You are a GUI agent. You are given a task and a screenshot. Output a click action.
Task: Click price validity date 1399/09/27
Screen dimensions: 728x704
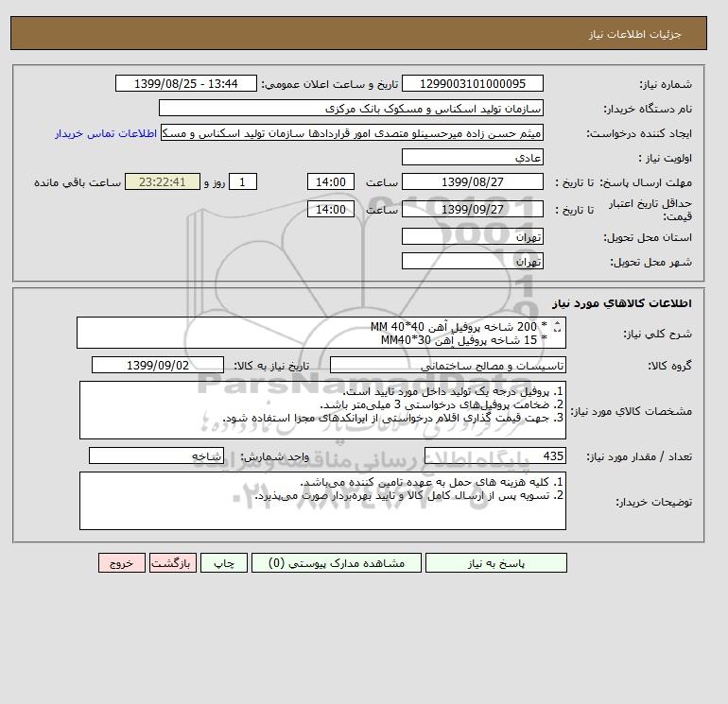[472, 209]
